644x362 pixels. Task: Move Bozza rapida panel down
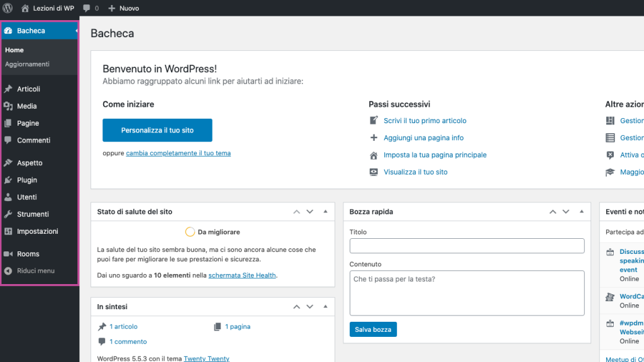(x=566, y=212)
